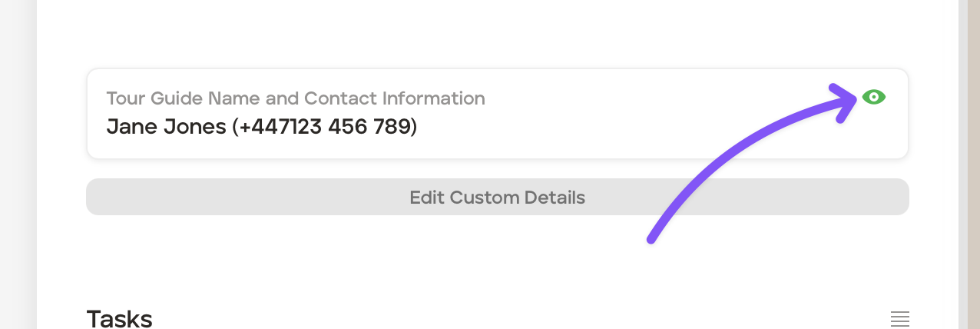Toggle the green eye visibility icon
Viewport: 980px width, 329px height.
(874, 97)
